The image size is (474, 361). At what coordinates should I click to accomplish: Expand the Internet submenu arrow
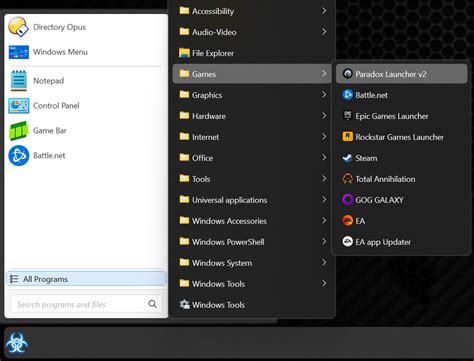pos(324,137)
